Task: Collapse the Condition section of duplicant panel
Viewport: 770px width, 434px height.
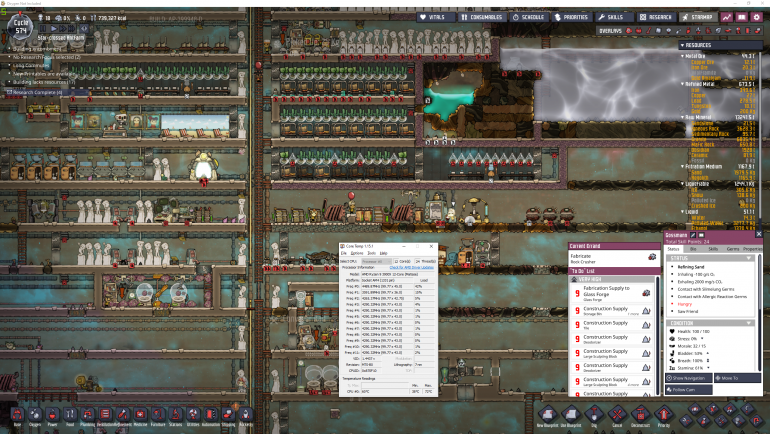Action: pyautogui.click(x=749, y=323)
